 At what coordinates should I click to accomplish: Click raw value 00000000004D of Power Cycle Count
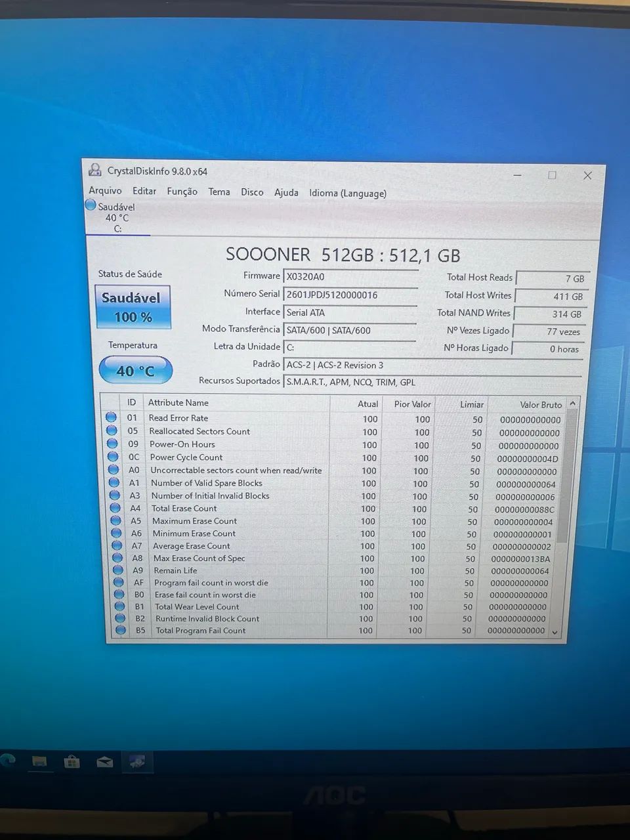click(x=527, y=459)
